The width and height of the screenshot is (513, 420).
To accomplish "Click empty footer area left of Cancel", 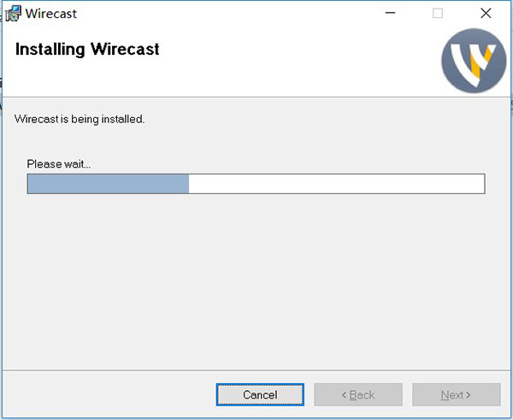I will click(x=108, y=394).
